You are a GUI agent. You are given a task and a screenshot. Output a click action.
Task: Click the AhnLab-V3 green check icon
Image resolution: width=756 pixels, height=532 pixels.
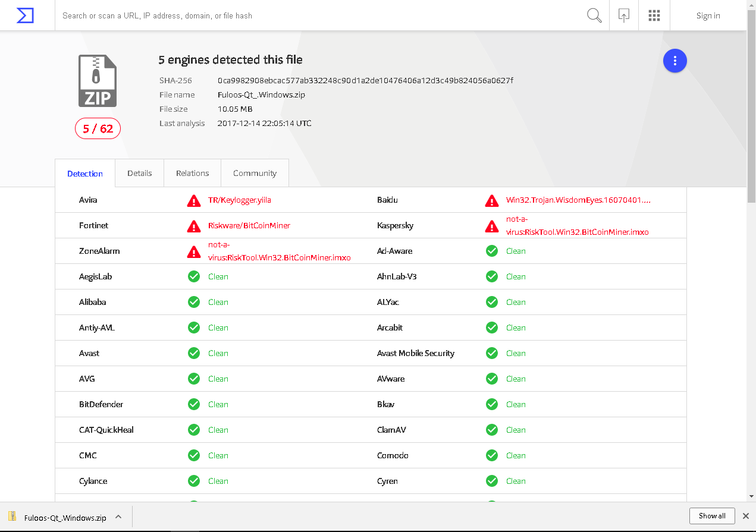point(492,276)
